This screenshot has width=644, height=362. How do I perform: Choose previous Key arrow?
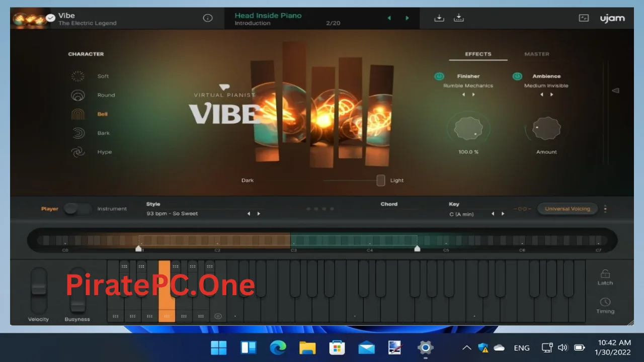point(493,214)
